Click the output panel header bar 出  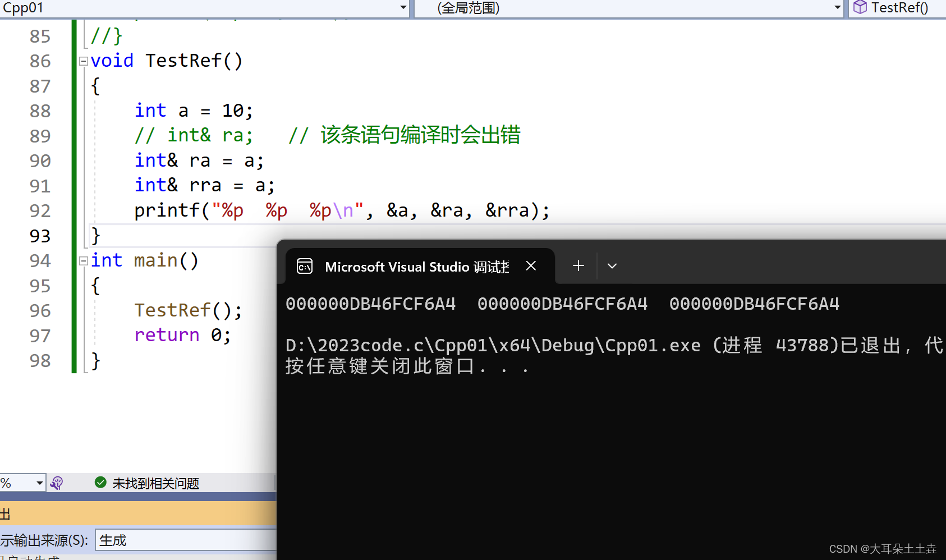click(x=138, y=513)
